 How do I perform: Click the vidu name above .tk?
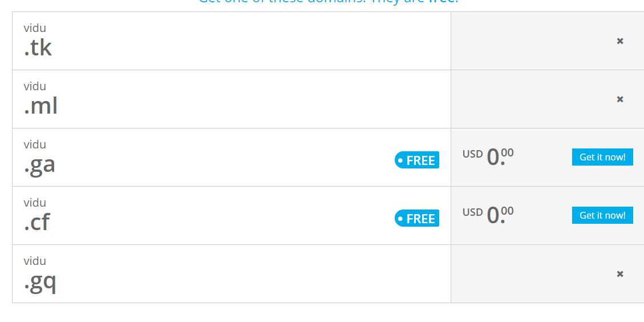[x=35, y=28]
